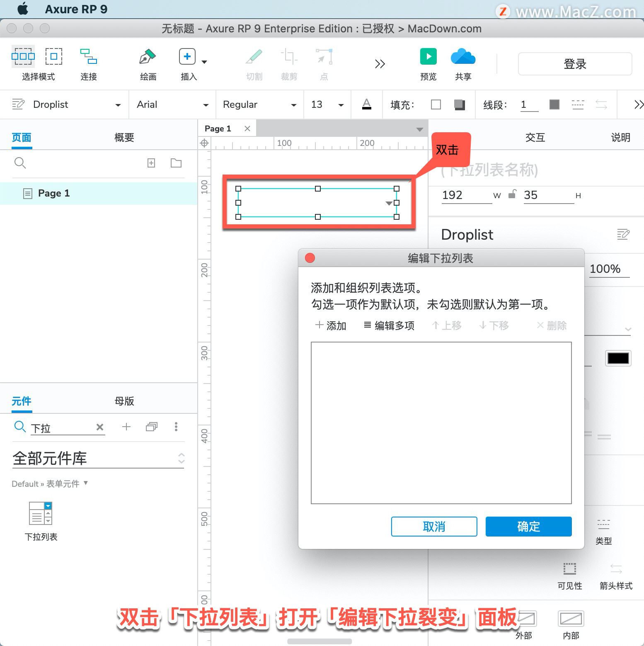The width and height of the screenshot is (644, 646).
Task: Click 编辑多项 in the dialog
Action: (389, 325)
